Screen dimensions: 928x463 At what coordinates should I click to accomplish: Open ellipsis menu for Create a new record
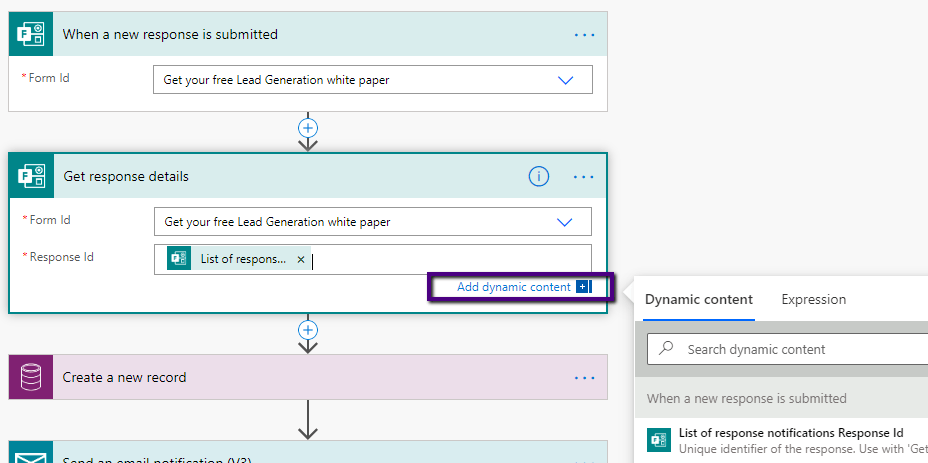584,378
